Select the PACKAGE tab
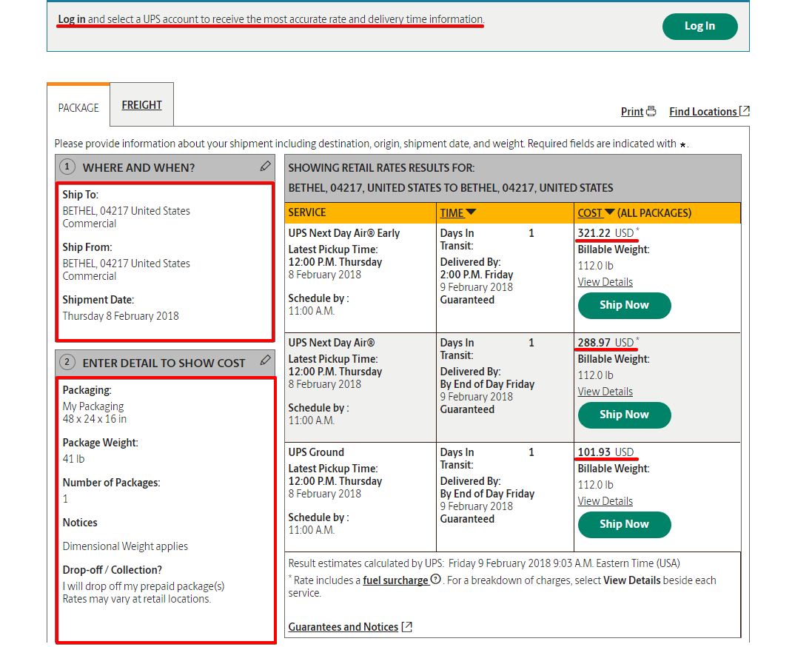812x647 pixels. coord(78,108)
